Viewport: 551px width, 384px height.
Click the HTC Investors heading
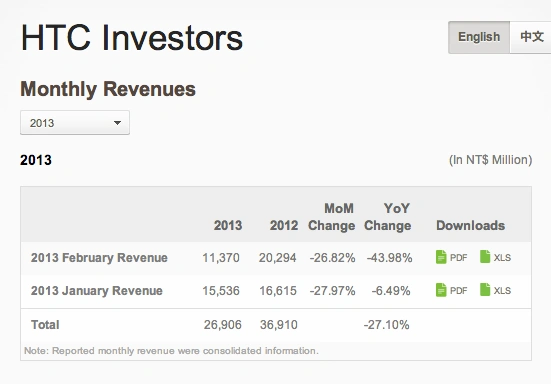coord(132,38)
